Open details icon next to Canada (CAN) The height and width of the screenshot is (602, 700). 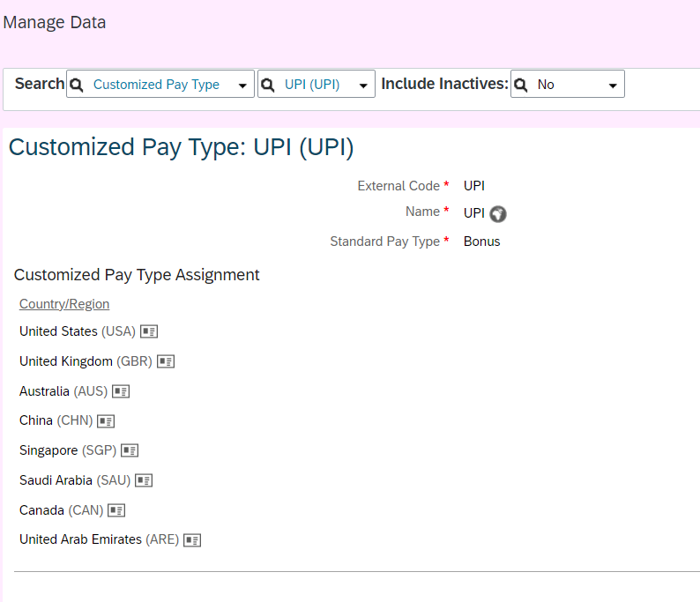pos(116,510)
